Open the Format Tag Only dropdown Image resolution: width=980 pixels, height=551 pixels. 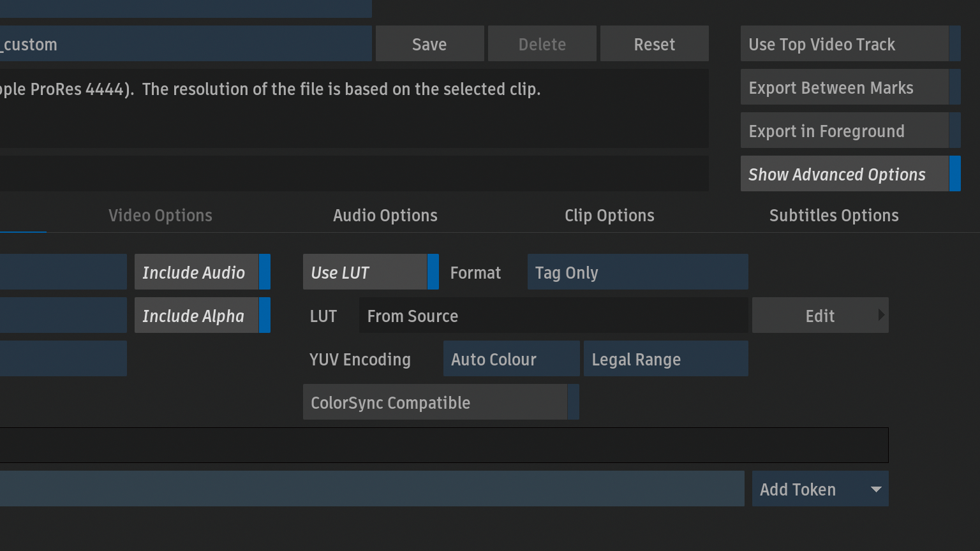(x=637, y=272)
